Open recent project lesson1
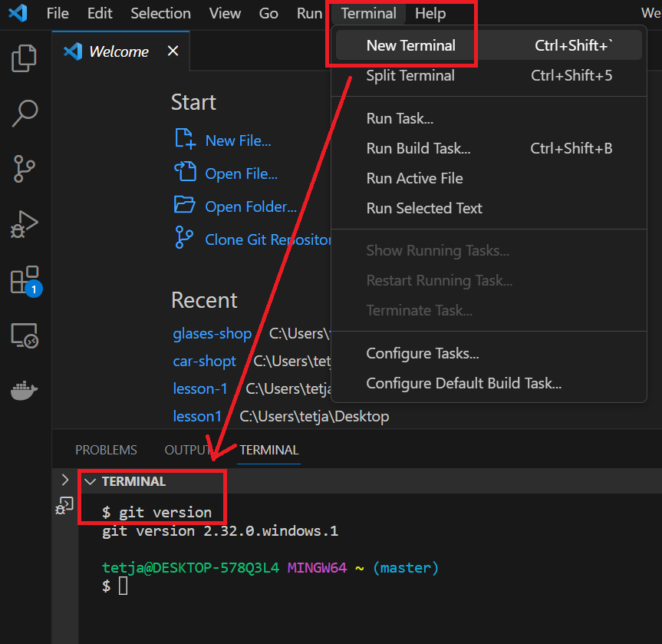The width and height of the screenshot is (662, 644). [197, 417]
